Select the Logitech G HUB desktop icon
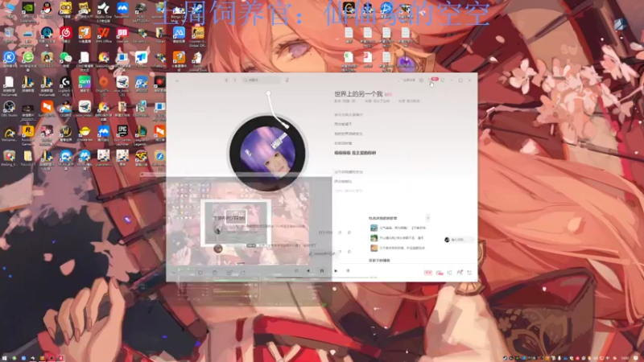The width and height of the screenshot is (644, 362). pyautogui.click(x=66, y=84)
